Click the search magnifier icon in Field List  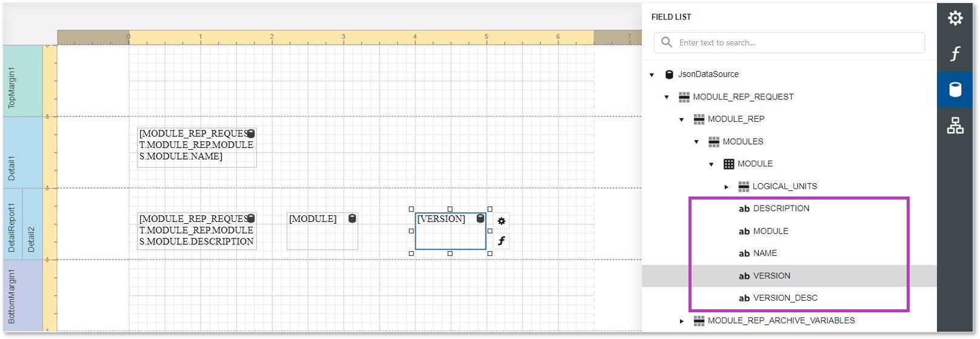click(x=667, y=42)
